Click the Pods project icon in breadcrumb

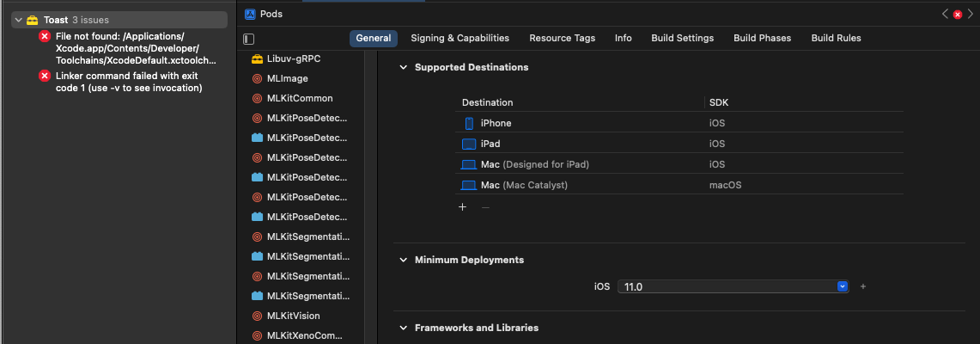(x=250, y=14)
